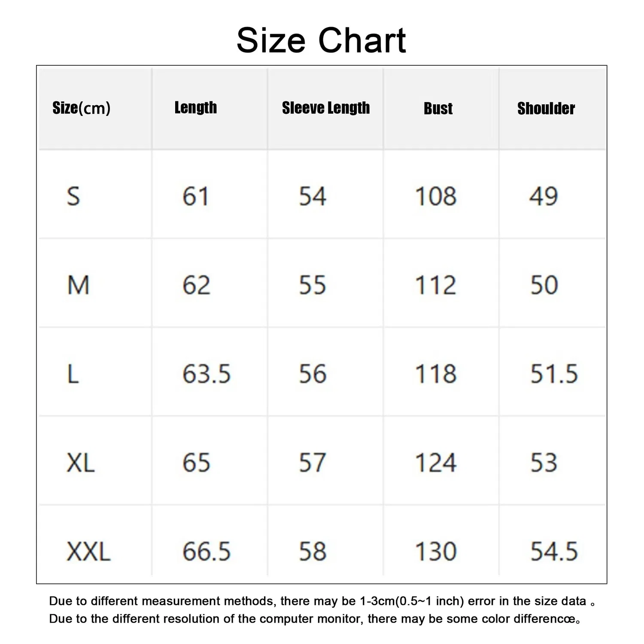Click the color difference disclaimer text
This screenshot has width=644, height=644.
point(315,619)
